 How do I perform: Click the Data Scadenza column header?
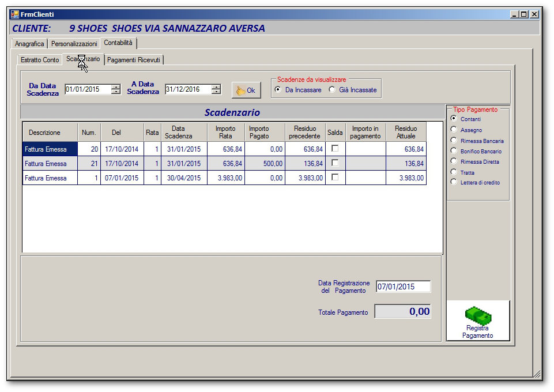(x=184, y=133)
